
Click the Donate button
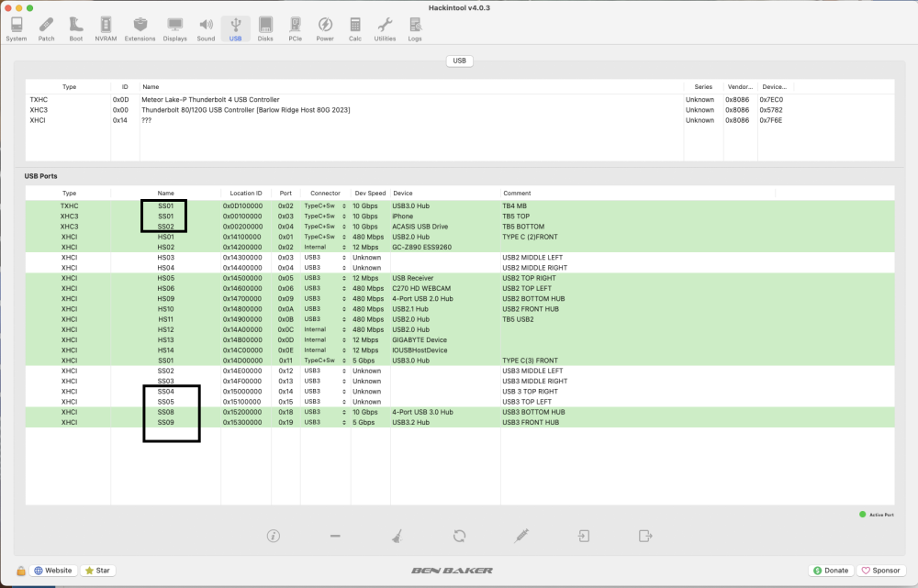831,571
